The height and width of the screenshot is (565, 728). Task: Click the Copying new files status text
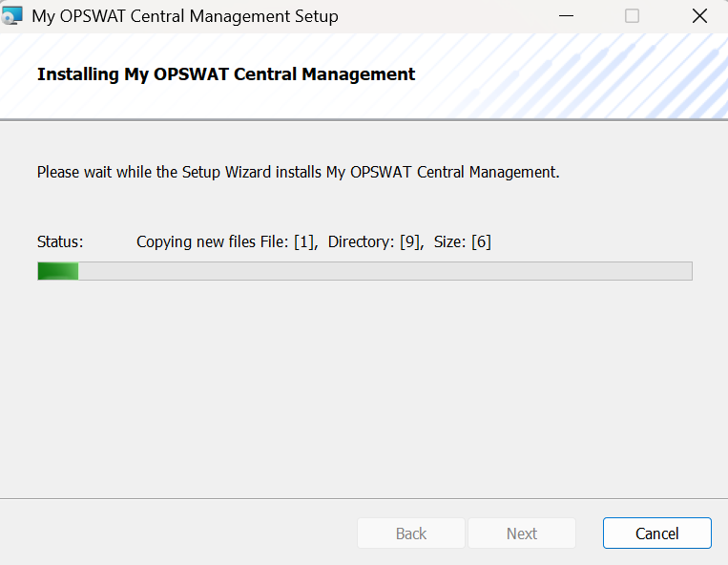[x=196, y=241]
